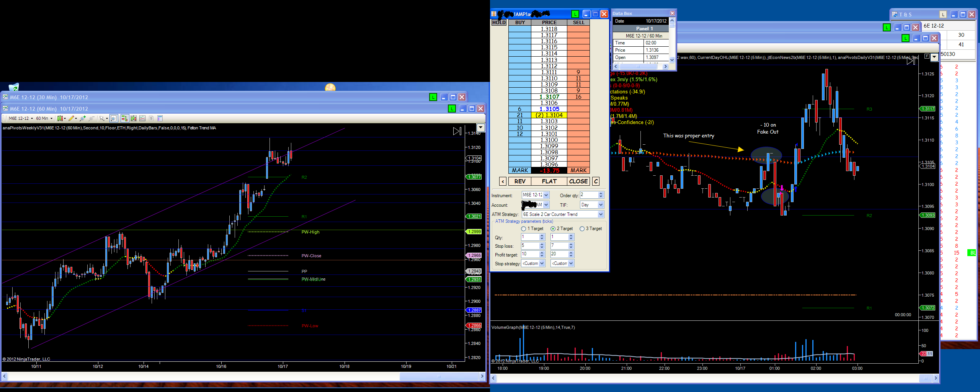Open the ATM Strategy dropdown
980x392 pixels.
601,214
